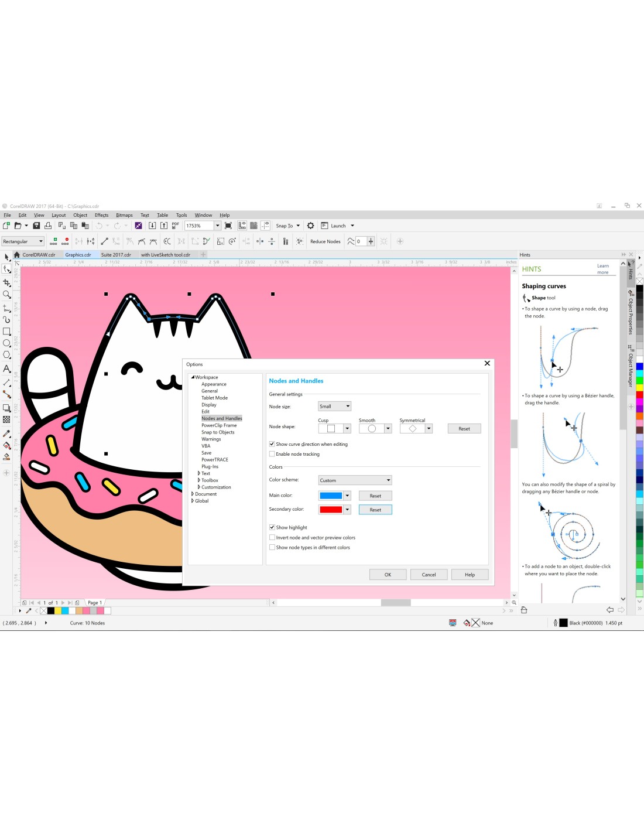Click OK in the Options dialog
The width and height of the screenshot is (644, 833).
pos(388,575)
